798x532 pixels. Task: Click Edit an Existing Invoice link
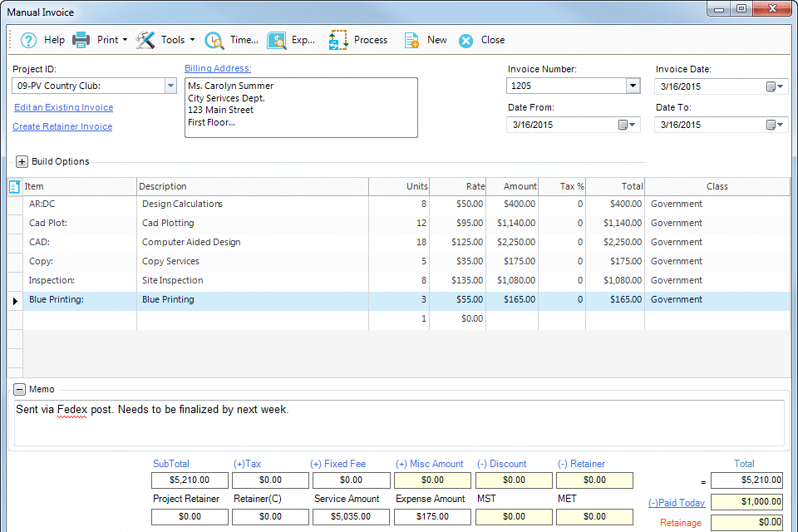63,107
